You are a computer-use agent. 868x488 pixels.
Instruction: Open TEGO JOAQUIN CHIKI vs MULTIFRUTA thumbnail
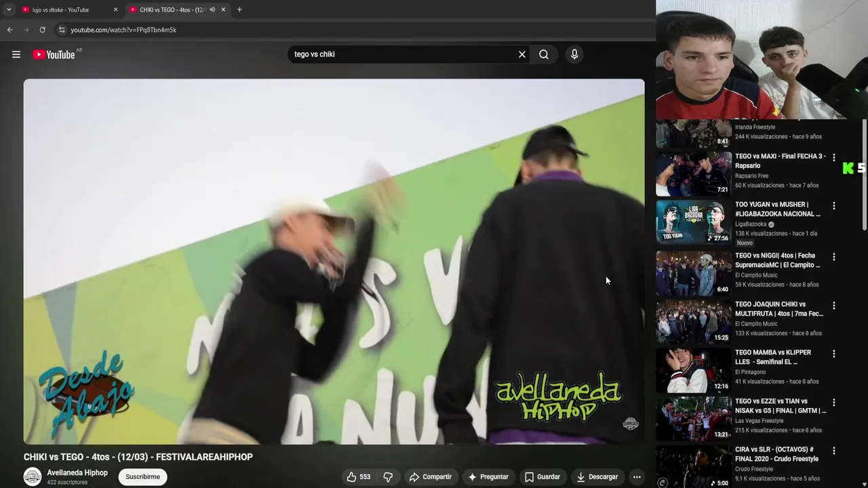click(x=693, y=321)
